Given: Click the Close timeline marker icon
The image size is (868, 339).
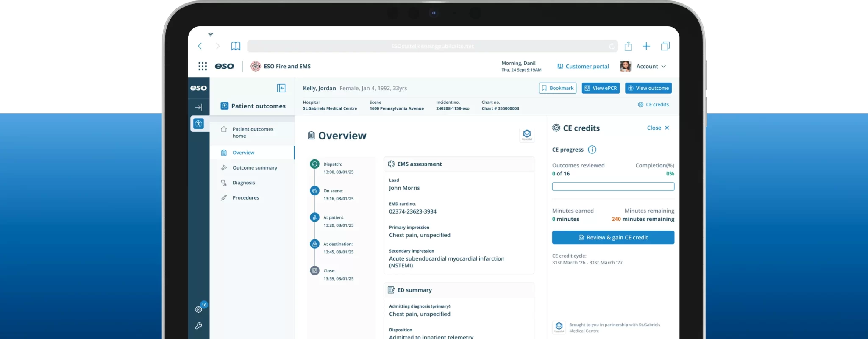Looking at the screenshot, I should coord(314,270).
